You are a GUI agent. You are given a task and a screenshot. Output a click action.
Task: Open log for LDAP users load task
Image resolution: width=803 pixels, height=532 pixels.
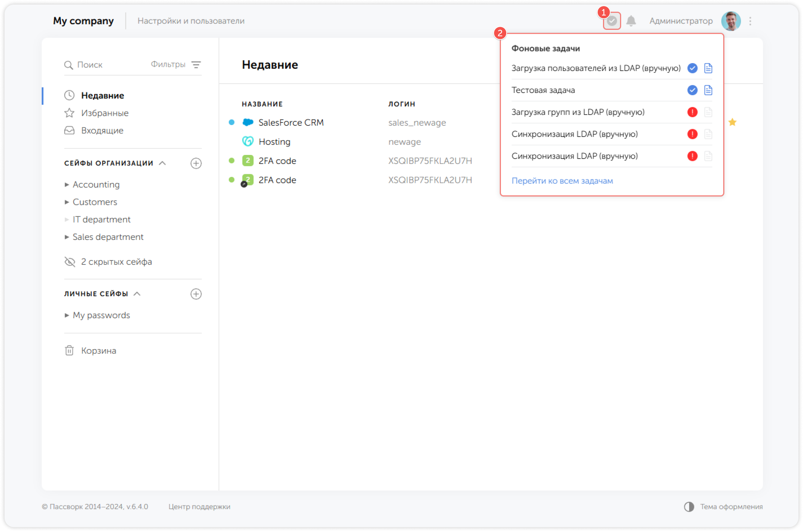click(708, 68)
